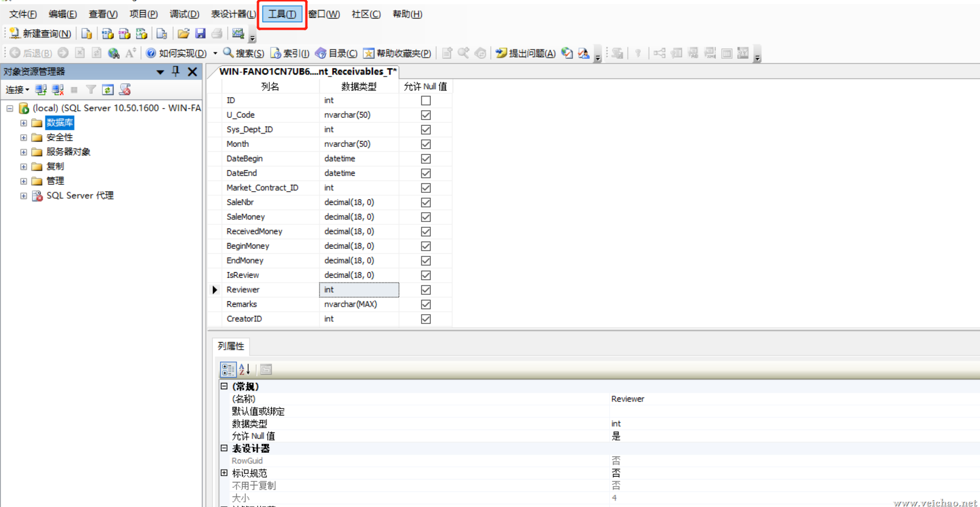The width and height of the screenshot is (980, 507).
Task: Open the Object Explorer window position dropdown
Action: point(160,72)
